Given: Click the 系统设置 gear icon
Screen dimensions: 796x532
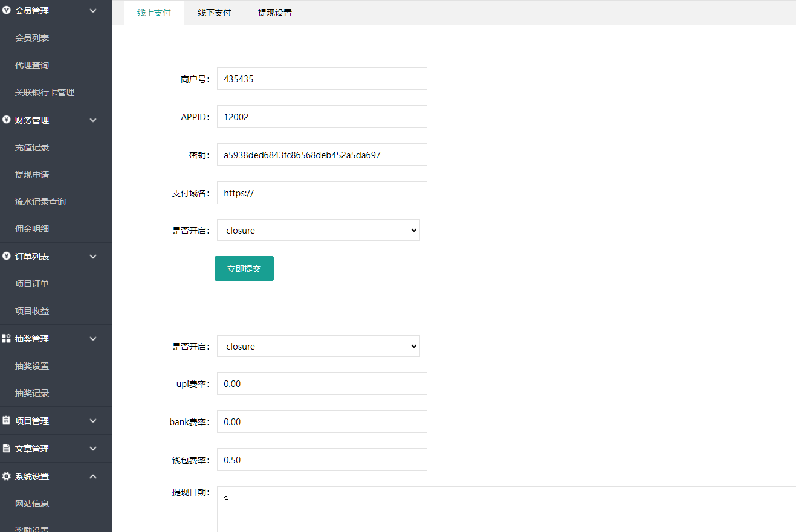Looking at the screenshot, I should click(7, 476).
